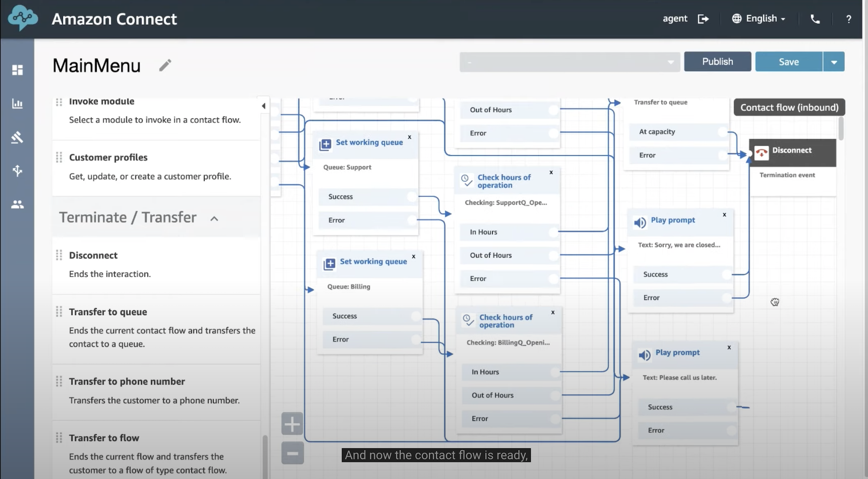Screen dimensions: 868x479
Task: Click the speaker icon on 'Sorry, we are closed' prompt
Action: pyautogui.click(x=640, y=223)
